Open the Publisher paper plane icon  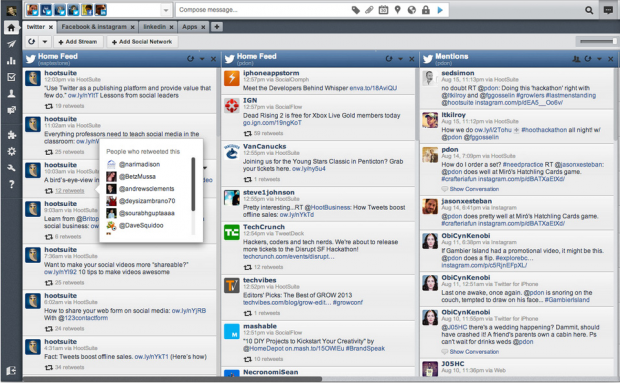11,44
